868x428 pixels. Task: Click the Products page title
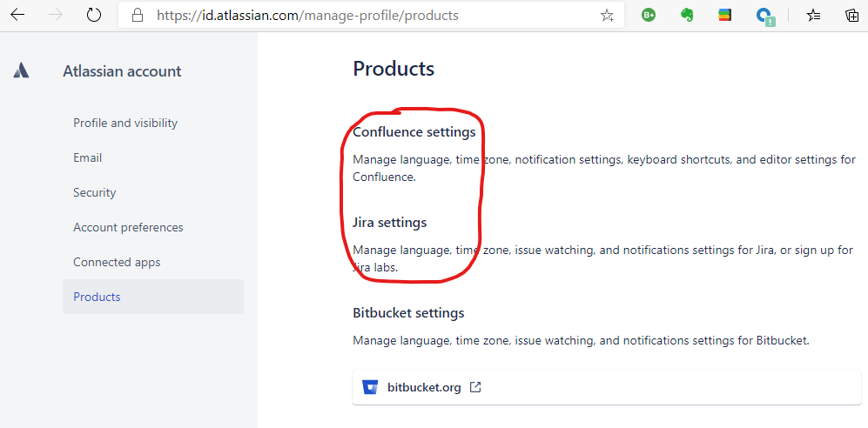tap(394, 69)
